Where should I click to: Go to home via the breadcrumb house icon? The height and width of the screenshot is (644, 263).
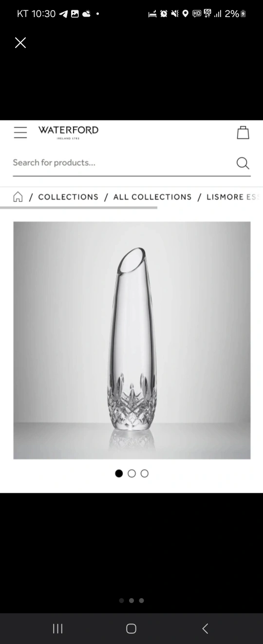point(18,197)
